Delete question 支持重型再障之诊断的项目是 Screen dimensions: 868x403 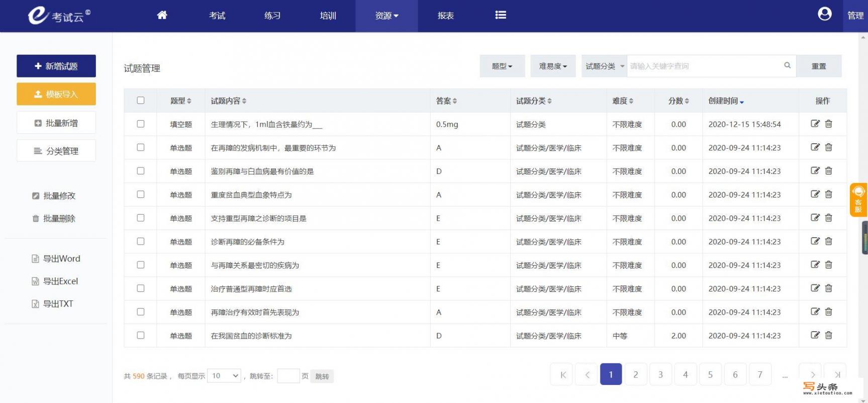(828, 218)
